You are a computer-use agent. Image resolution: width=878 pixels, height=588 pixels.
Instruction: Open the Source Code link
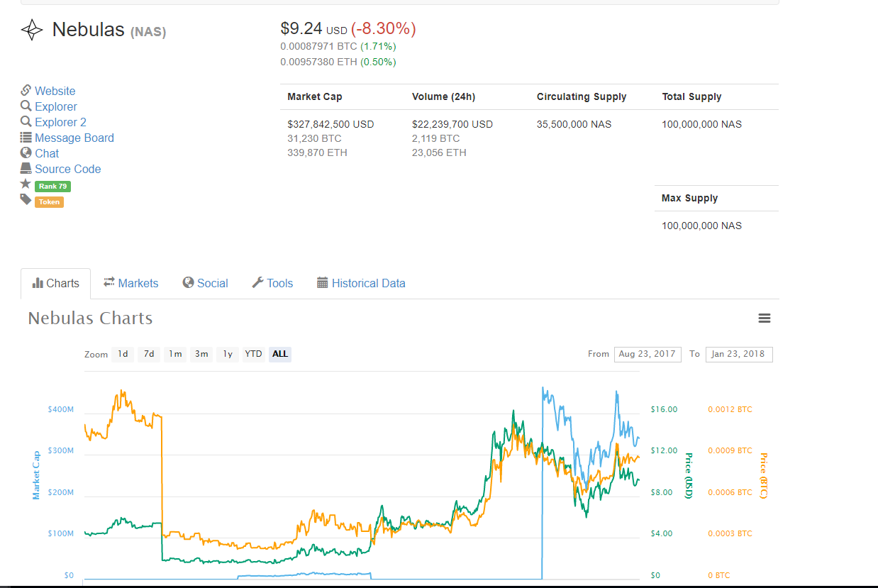pyautogui.click(x=68, y=169)
